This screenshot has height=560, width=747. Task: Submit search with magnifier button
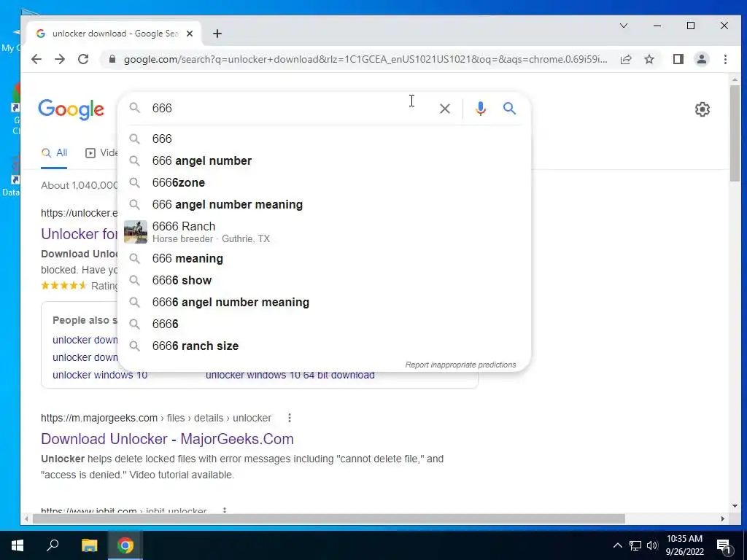click(x=509, y=109)
